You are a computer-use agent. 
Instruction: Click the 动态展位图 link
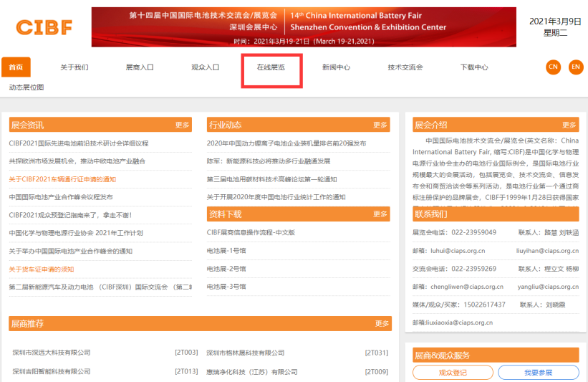pyautogui.click(x=26, y=87)
